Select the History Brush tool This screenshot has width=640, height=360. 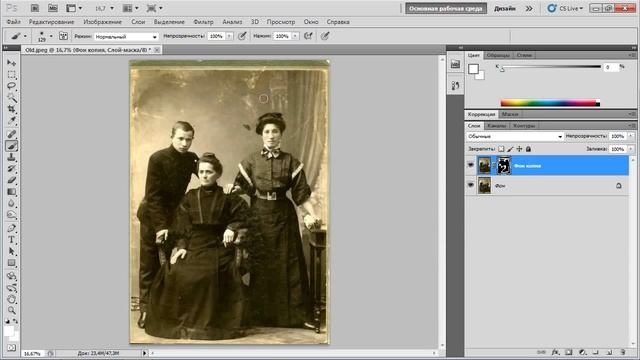click(x=11, y=169)
